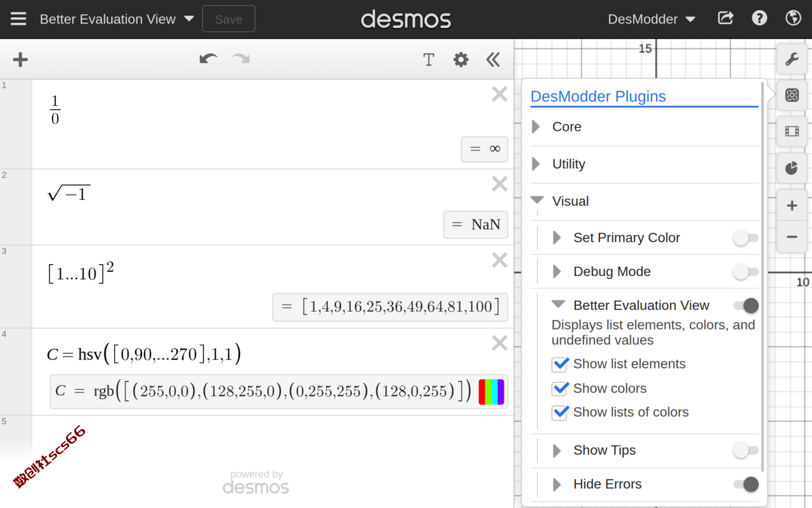The image size is (812, 508).
Task: Open the hamburger main menu
Action: pyautogui.click(x=18, y=19)
